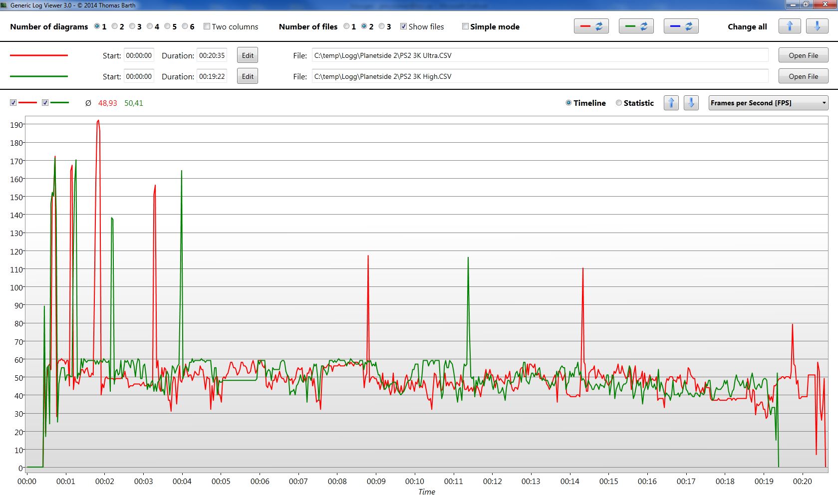Open File for the green High log
The height and width of the screenshot is (504, 838).
pos(803,76)
